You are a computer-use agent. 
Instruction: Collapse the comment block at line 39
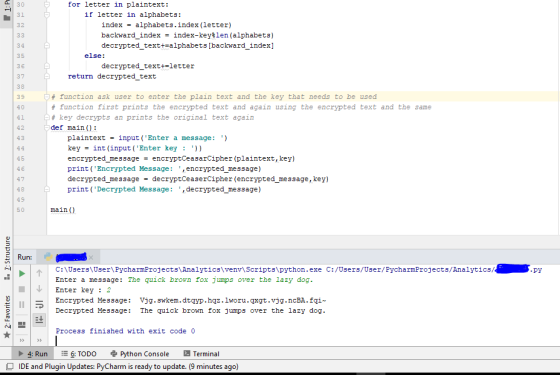pos(47,97)
